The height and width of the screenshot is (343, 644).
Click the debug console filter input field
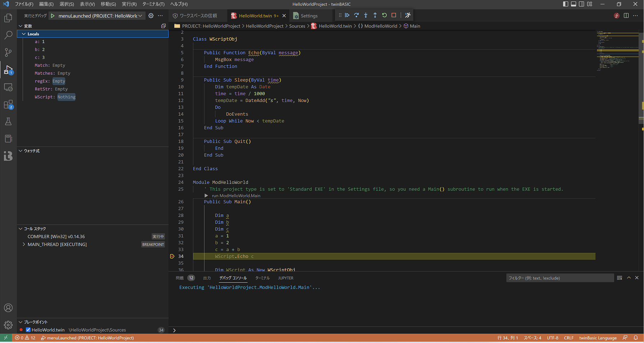coord(560,278)
